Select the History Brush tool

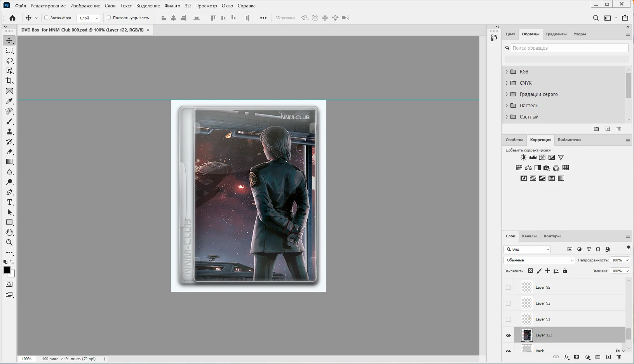(x=9, y=142)
